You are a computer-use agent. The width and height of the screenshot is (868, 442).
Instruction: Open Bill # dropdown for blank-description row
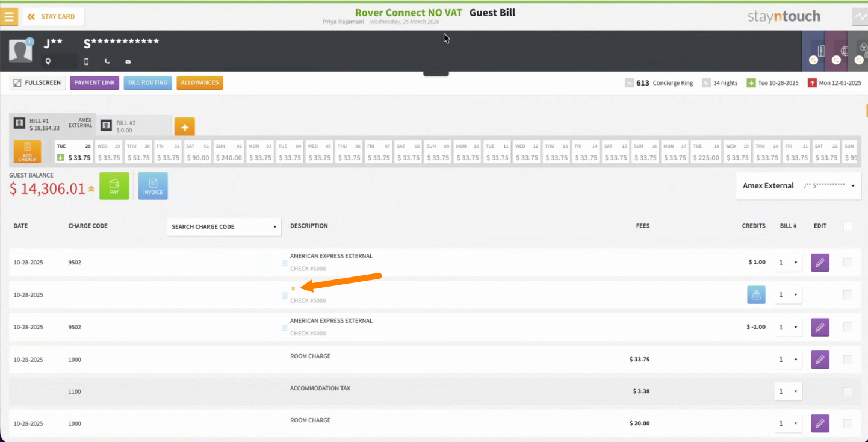tap(788, 295)
